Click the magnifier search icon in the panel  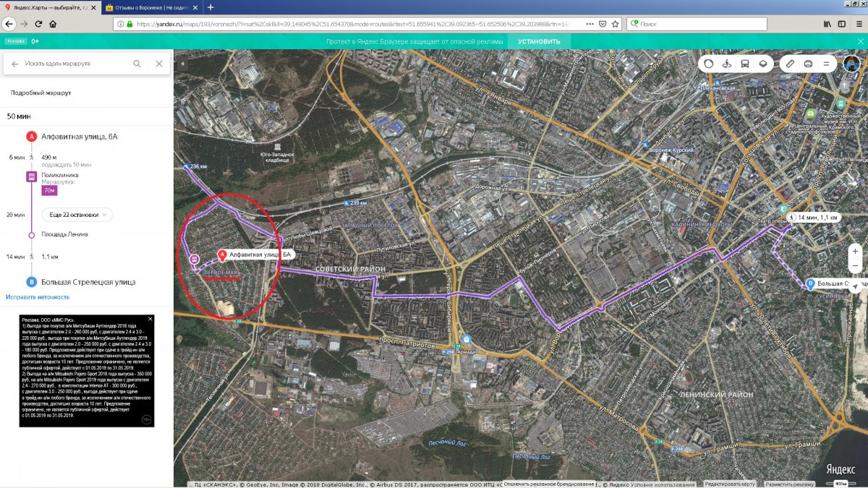coord(137,64)
